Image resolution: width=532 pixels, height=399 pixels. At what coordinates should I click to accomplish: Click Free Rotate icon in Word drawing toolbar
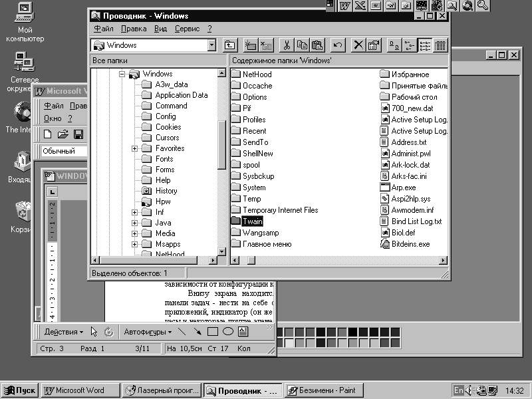[x=109, y=331]
